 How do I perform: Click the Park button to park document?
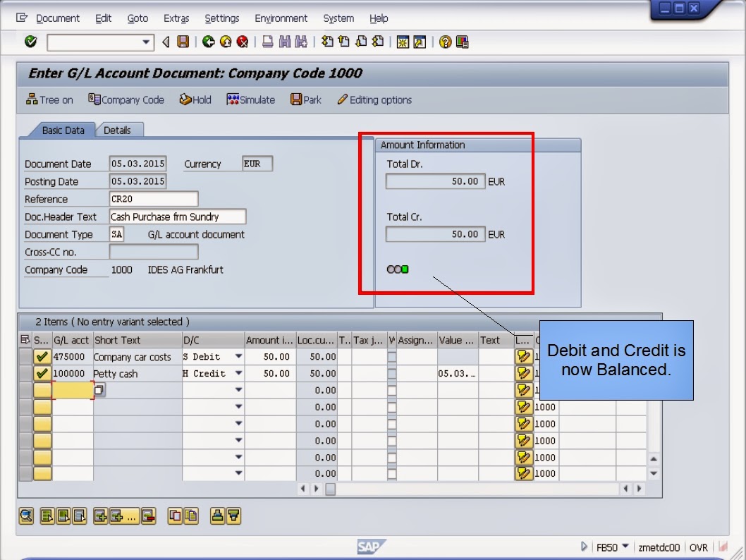click(305, 99)
